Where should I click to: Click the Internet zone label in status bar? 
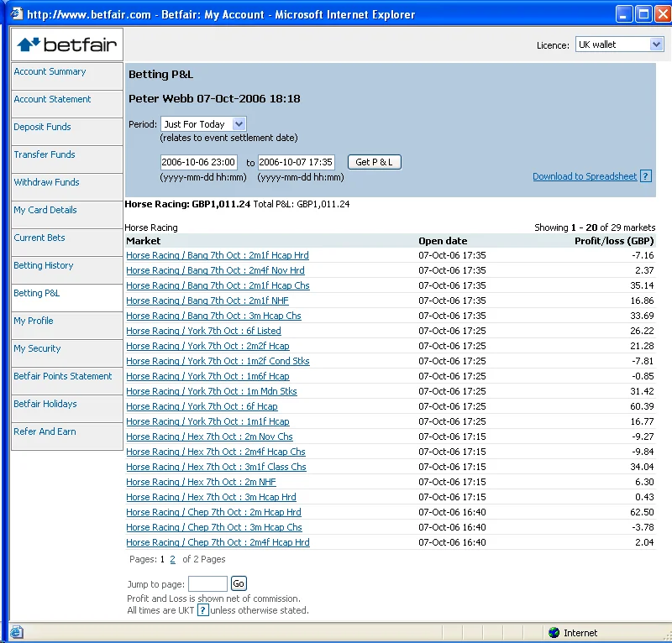[580, 633]
